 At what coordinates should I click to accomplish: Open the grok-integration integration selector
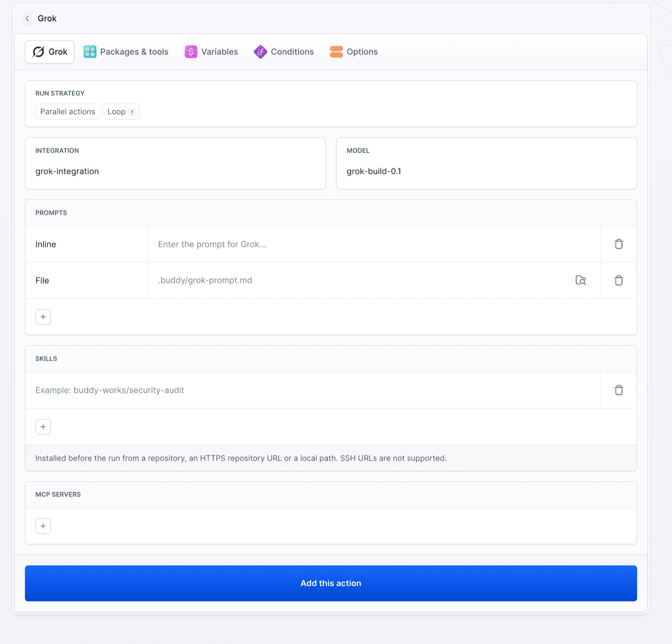(175, 164)
